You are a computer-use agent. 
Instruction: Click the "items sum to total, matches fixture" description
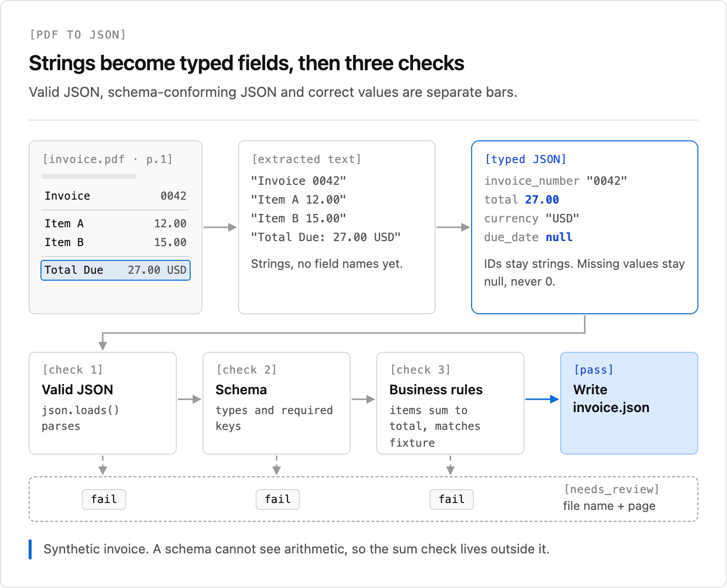point(435,426)
